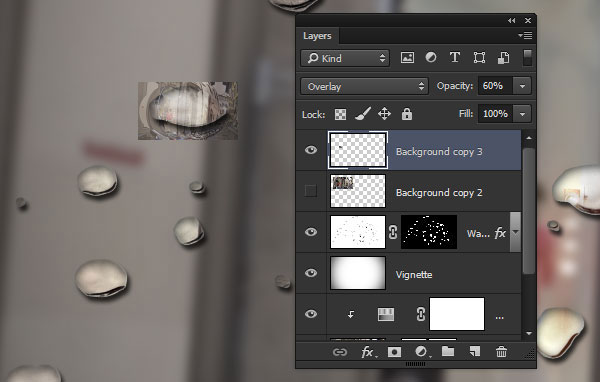Click the Fill label scrubby slider
600x382 pixels.
click(466, 114)
